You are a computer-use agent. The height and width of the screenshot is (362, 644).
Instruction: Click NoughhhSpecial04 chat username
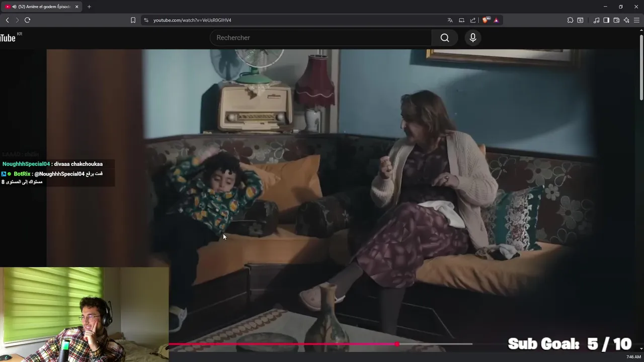[x=26, y=164]
